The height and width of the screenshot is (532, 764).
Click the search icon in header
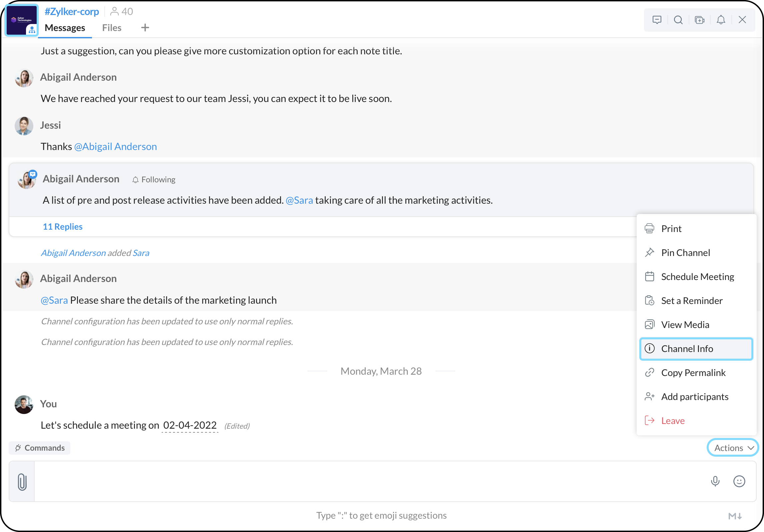678,20
